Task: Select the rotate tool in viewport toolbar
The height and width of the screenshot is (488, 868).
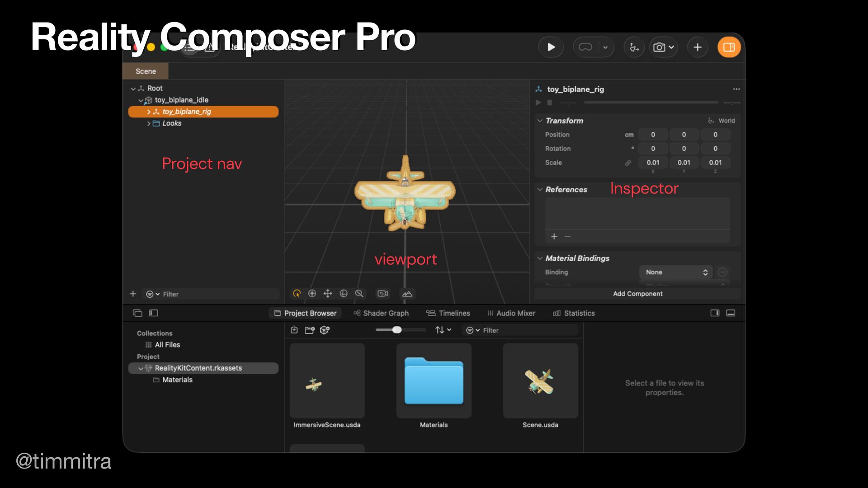Action: pos(344,294)
